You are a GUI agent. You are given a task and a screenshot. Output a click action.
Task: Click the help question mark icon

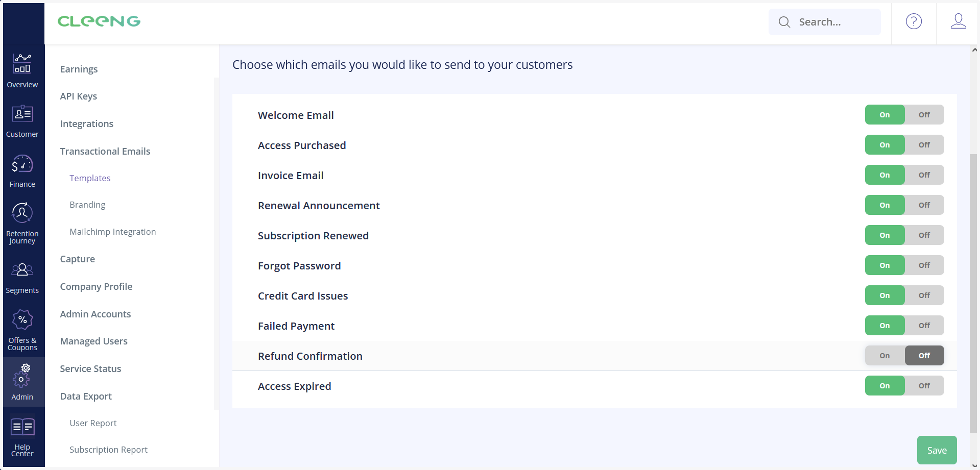click(x=914, y=21)
